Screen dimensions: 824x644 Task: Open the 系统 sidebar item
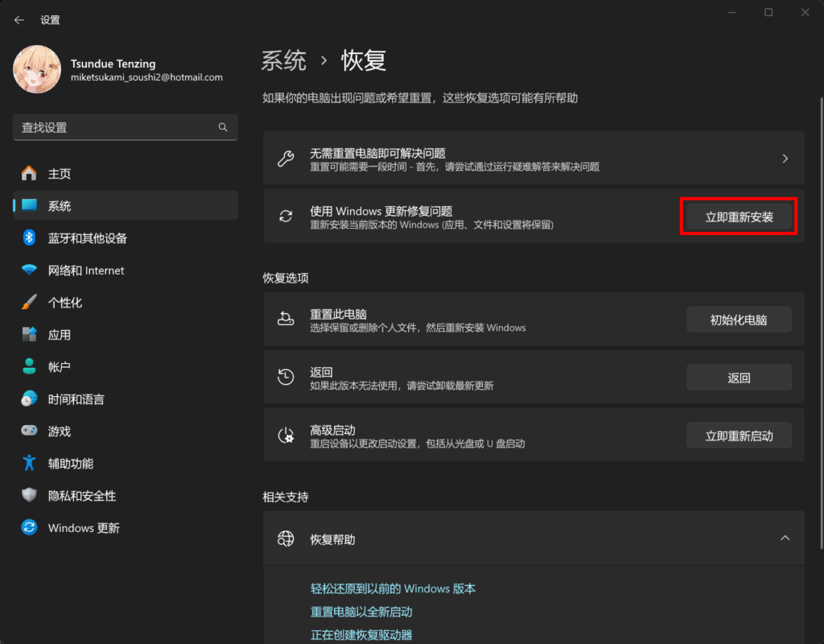point(125,205)
